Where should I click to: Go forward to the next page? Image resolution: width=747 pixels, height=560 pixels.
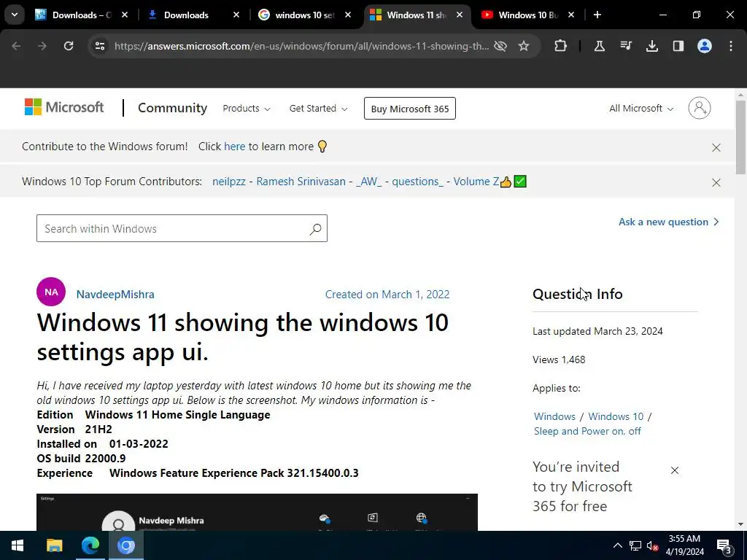(42, 46)
